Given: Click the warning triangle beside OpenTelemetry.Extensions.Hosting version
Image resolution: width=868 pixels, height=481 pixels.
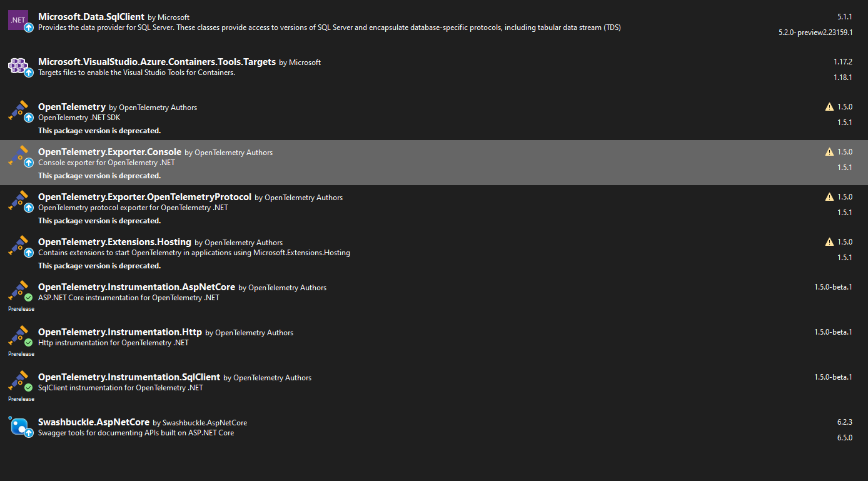Looking at the screenshot, I should click(x=828, y=241).
